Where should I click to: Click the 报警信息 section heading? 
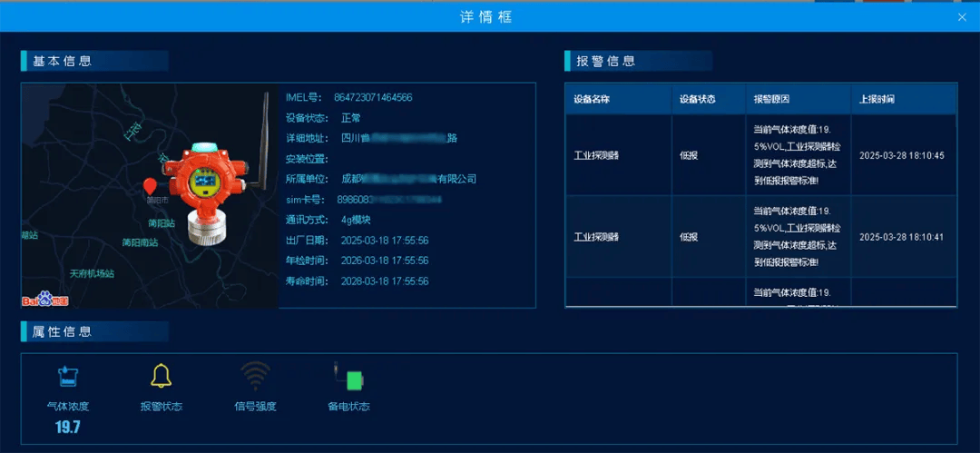[x=606, y=62]
